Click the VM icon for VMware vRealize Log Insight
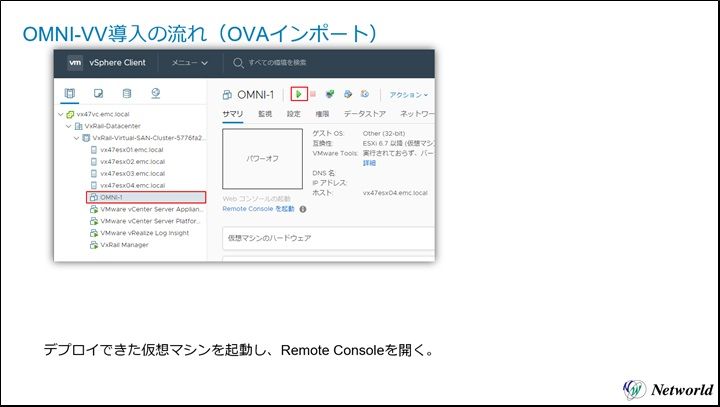 coord(94,233)
